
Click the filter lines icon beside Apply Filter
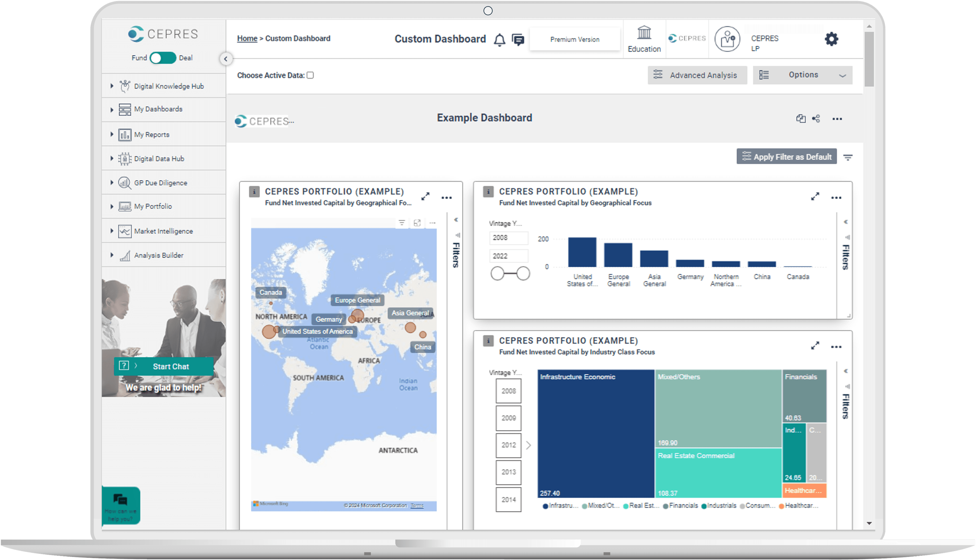click(x=847, y=157)
